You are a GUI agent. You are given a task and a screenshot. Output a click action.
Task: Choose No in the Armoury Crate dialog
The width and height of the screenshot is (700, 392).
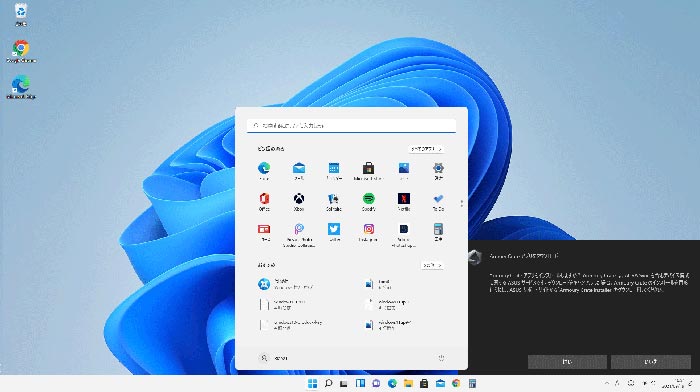click(650, 362)
